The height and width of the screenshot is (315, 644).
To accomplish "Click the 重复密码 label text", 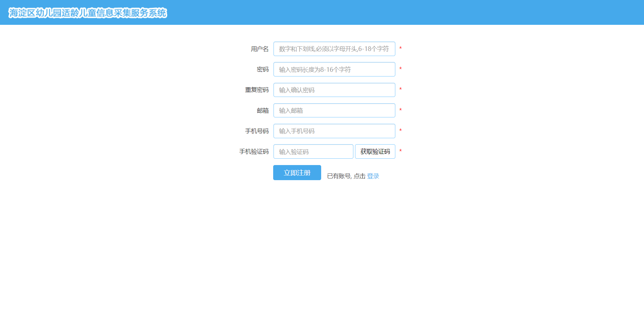I will click(x=257, y=90).
